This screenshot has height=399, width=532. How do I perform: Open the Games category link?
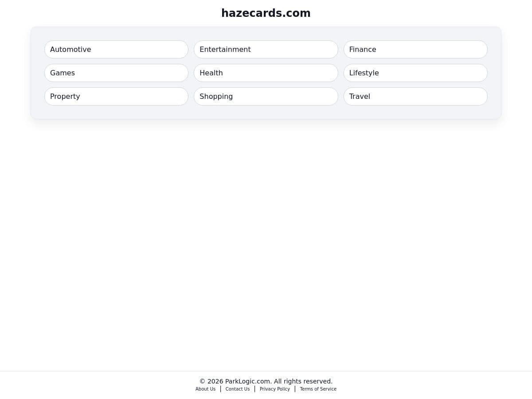point(116,73)
